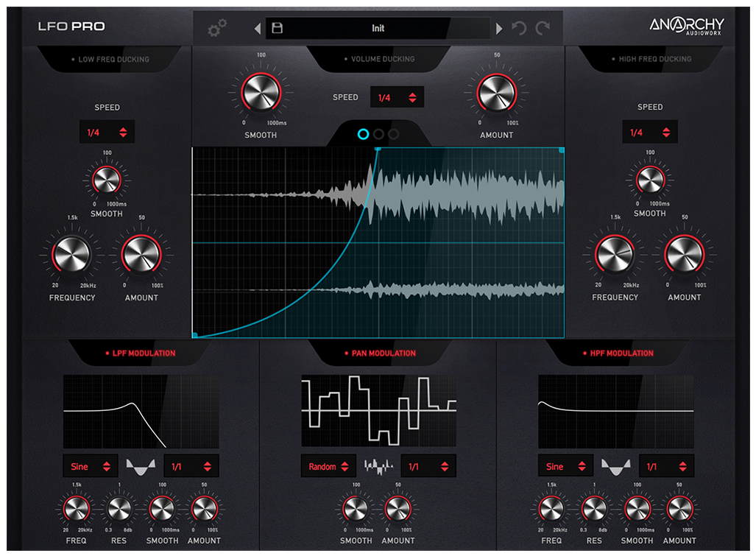Go to next preset with right arrow
The height and width of the screenshot is (556, 756).
(x=499, y=29)
